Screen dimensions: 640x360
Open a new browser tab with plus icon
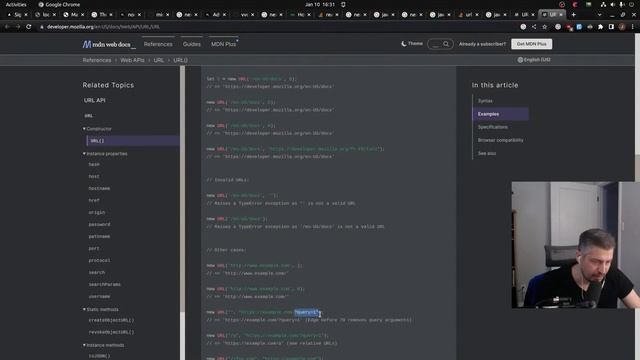573,14
